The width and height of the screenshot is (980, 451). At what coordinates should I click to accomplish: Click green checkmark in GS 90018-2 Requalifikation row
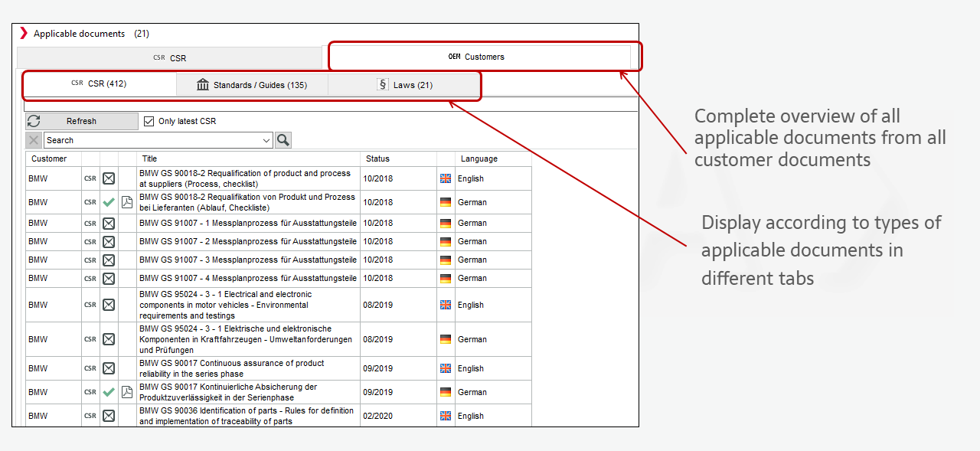click(x=109, y=202)
